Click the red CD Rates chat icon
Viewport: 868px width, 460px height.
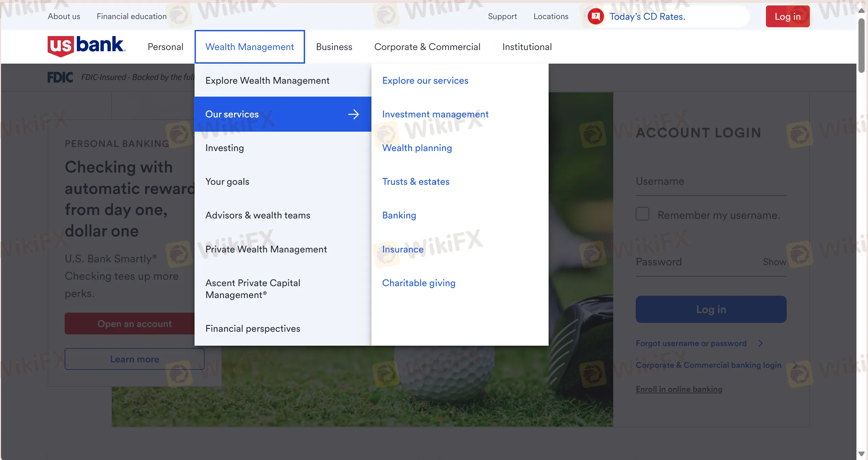click(596, 16)
